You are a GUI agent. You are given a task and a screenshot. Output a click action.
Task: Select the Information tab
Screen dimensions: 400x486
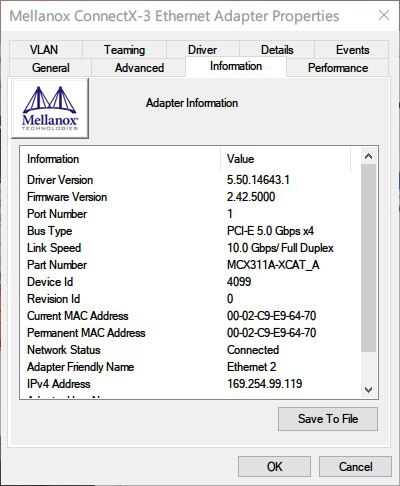pyautogui.click(x=236, y=66)
